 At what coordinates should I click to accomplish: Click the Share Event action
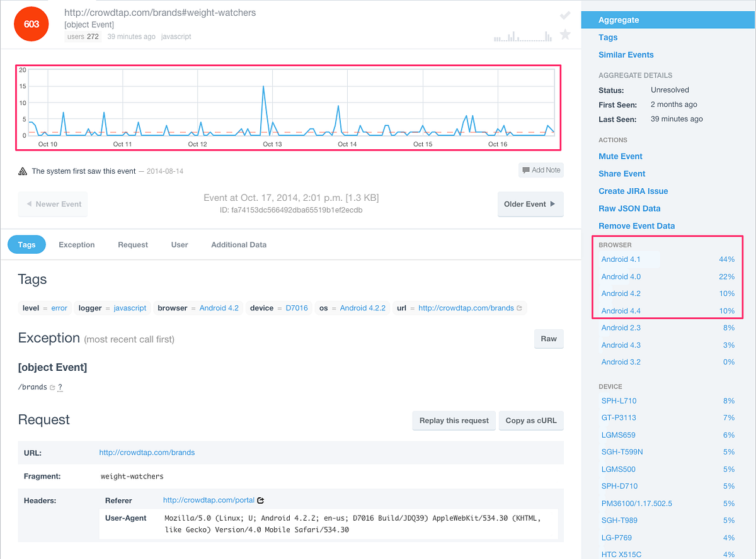point(622,174)
